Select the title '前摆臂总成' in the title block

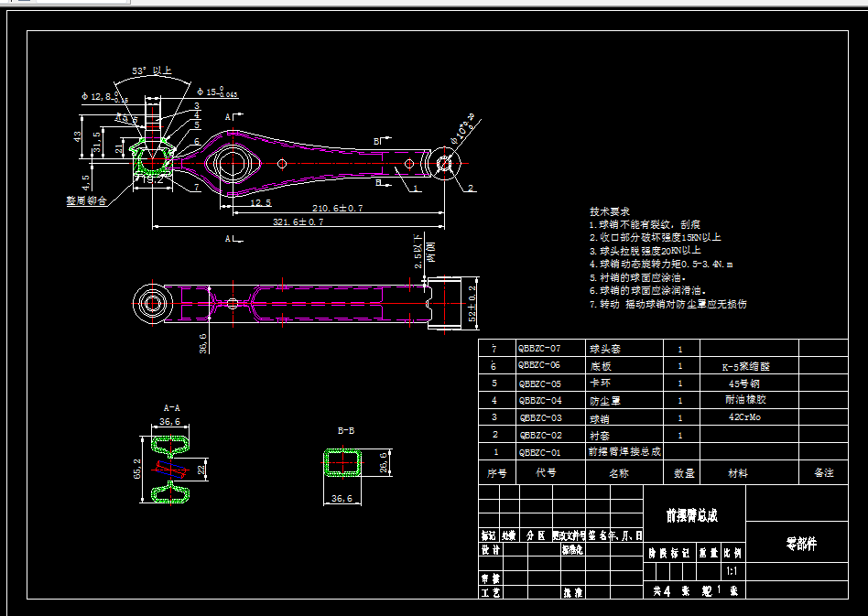pyautogui.click(x=692, y=516)
